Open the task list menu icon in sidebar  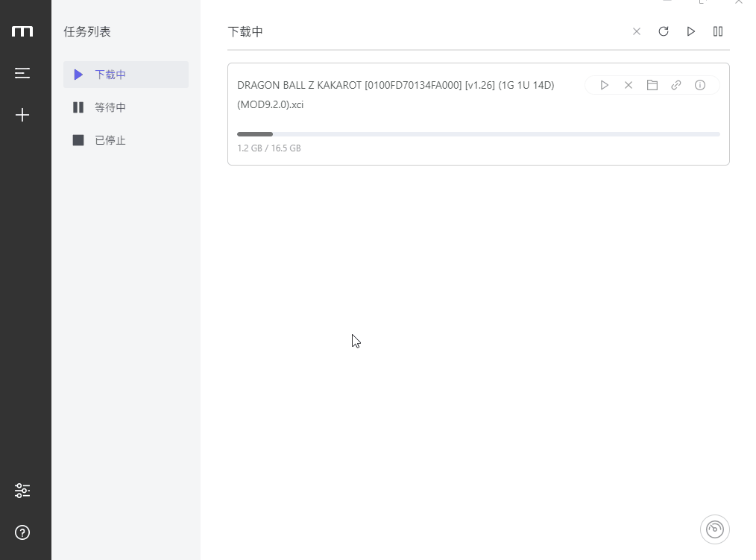pyautogui.click(x=22, y=73)
